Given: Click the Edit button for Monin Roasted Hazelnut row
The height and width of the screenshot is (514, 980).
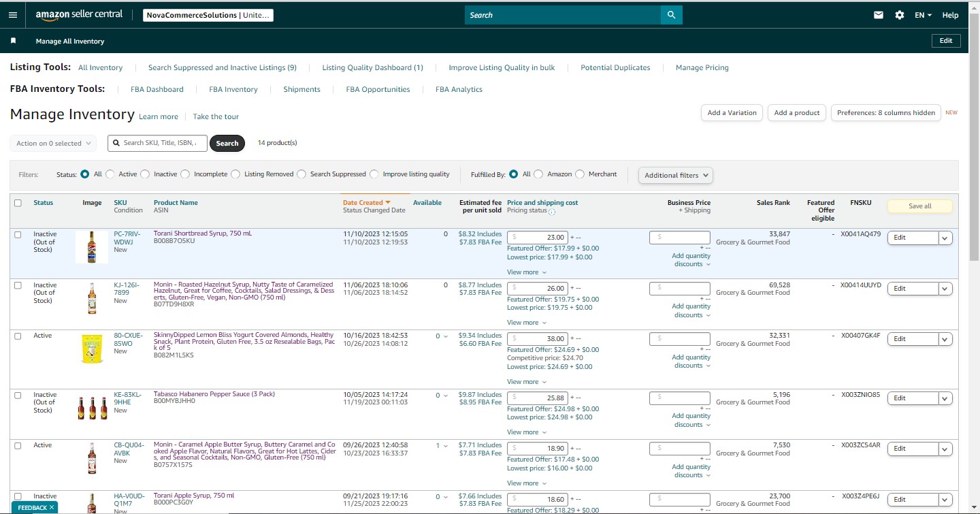Looking at the screenshot, I should (x=913, y=289).
